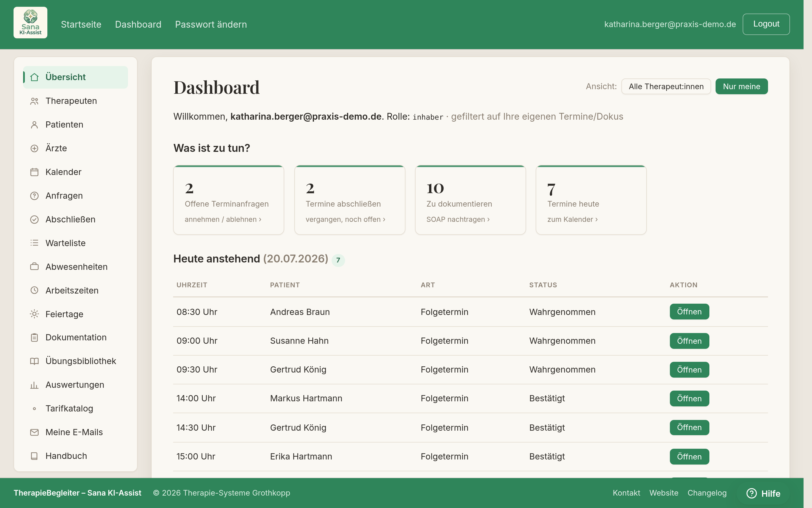
Task: Click the today's appointments count badge 7
Action: coord(338,260)
